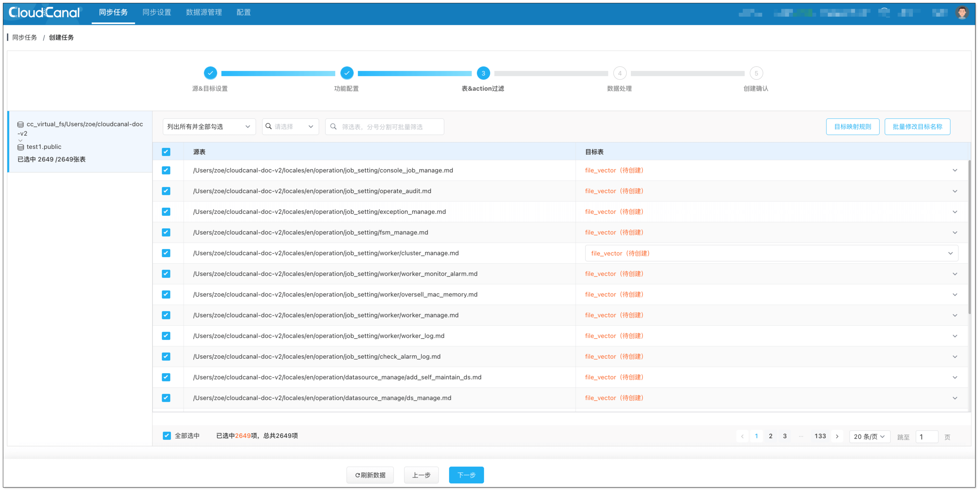Open the 列出所有并全部勾选 dropdown
The height and width of the screenshot is (492, 980).
(x=209, y=127)
